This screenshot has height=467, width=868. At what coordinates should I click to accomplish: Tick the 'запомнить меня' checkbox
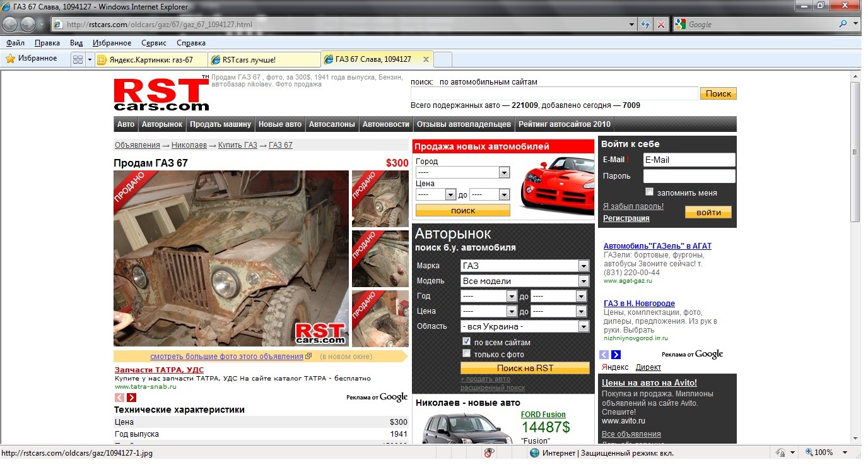click(649, 192)
